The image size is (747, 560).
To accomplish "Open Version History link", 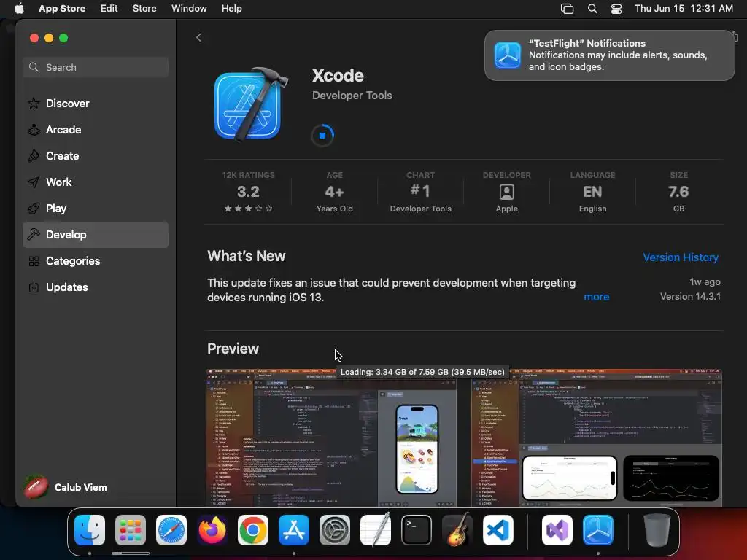I will click(x=681, y=257).
